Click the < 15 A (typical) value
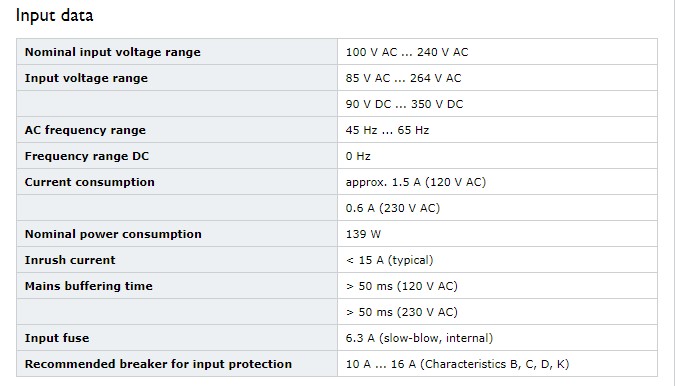This screenshot has width=675, height=386. [x=390, y=260]
